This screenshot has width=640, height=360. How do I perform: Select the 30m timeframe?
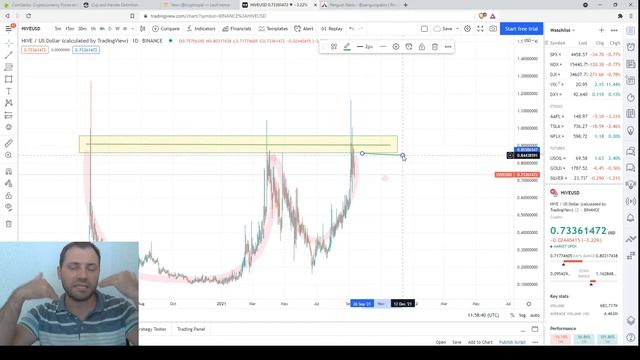[x=82, y=29]
